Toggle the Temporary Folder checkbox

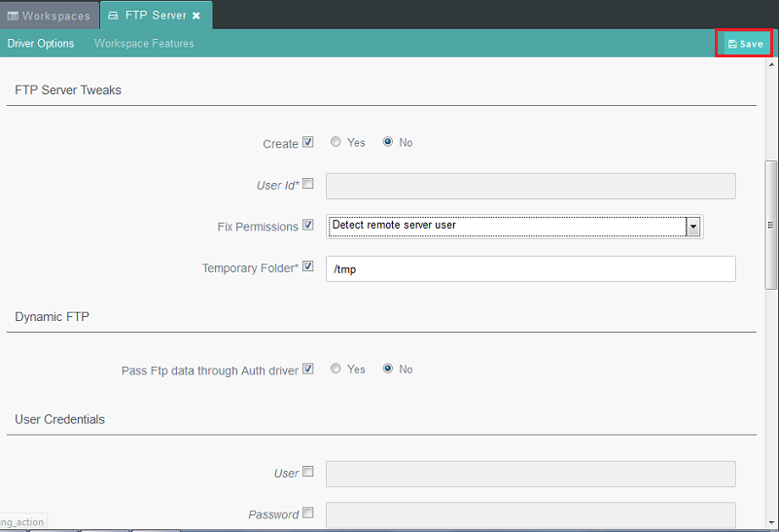(308, 266)
